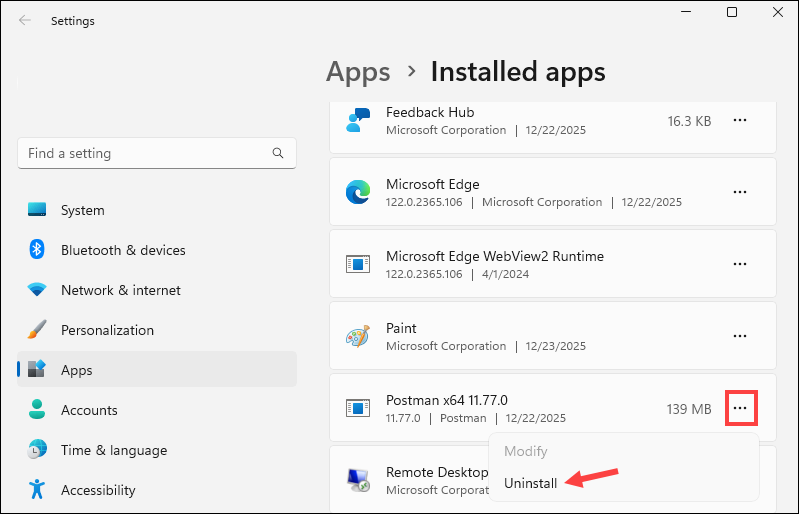Open the Accounts label

coord(89,410)
